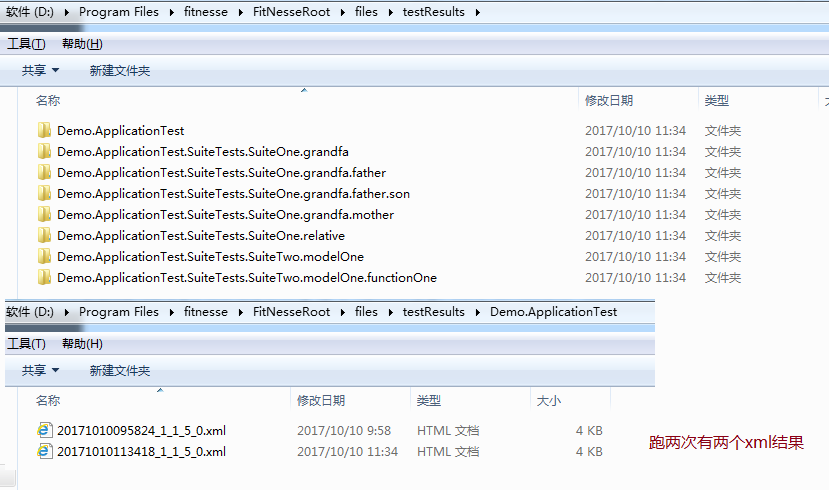
Task: Select Demo.ApplicationTest.SuiteTests.SuiteOne.grandfa.father.son name
Action: (x=234, y=193)
